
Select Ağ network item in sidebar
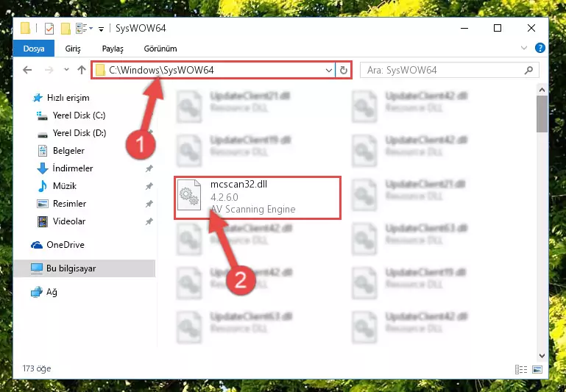click(44, 292)
